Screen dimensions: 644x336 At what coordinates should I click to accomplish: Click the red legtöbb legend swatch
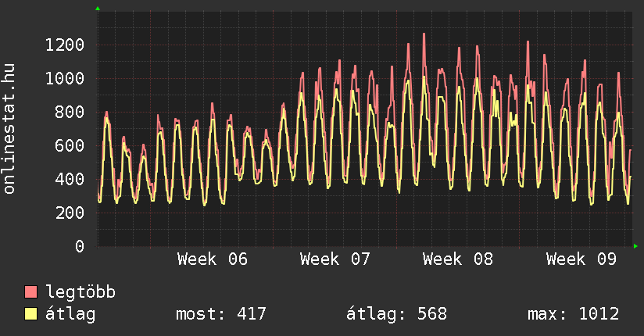pyautogui.click(x=31, y=293)
